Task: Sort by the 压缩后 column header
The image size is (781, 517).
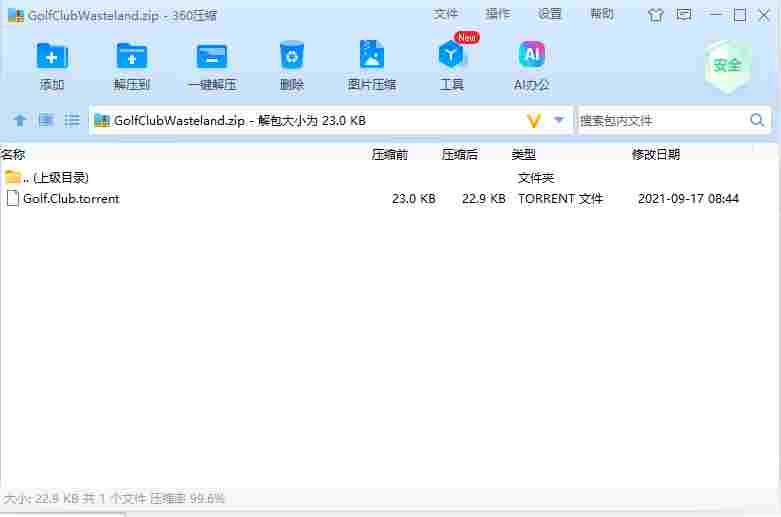Action: (459, 154)
